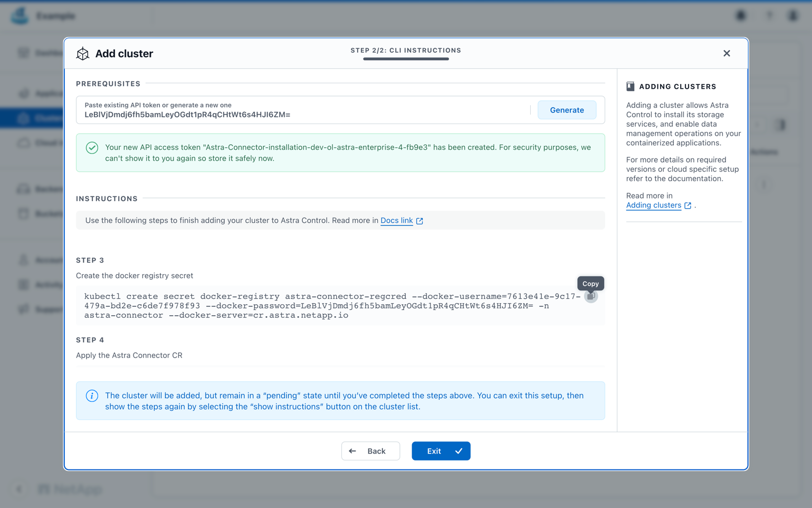The width and height of the screenshot is (812, 508).
Task: Click 'Apply the Astra Connector CR' text
Action: (x=129, y=355)
